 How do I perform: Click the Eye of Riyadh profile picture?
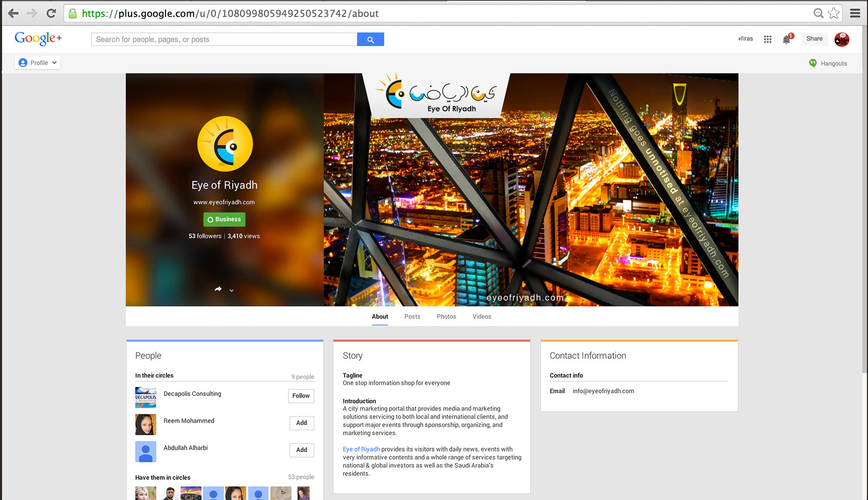[225, 144]
